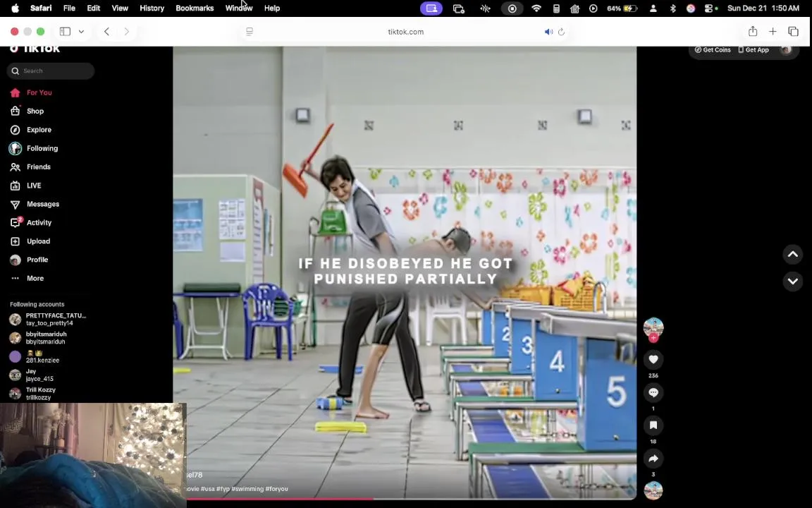Open the sound disc thumbnail
This screenshot has height=508, width=812.
click(653, 490)
